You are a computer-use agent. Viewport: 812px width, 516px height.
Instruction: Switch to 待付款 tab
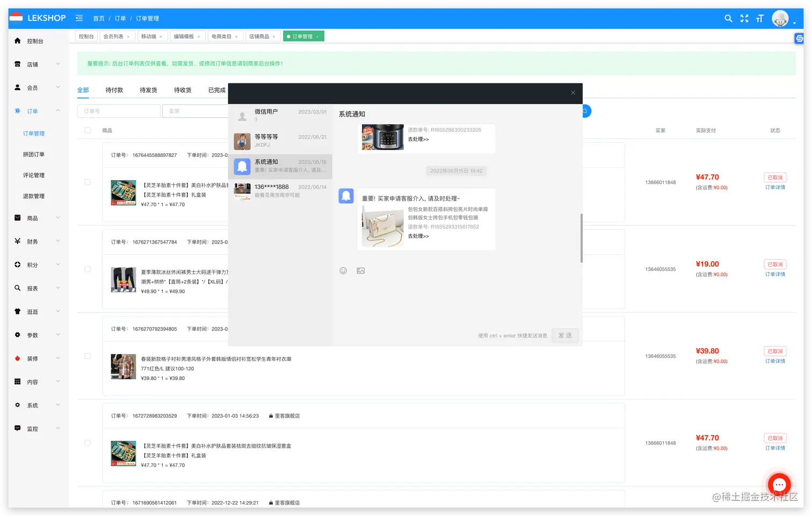click(x=114, y=90)
